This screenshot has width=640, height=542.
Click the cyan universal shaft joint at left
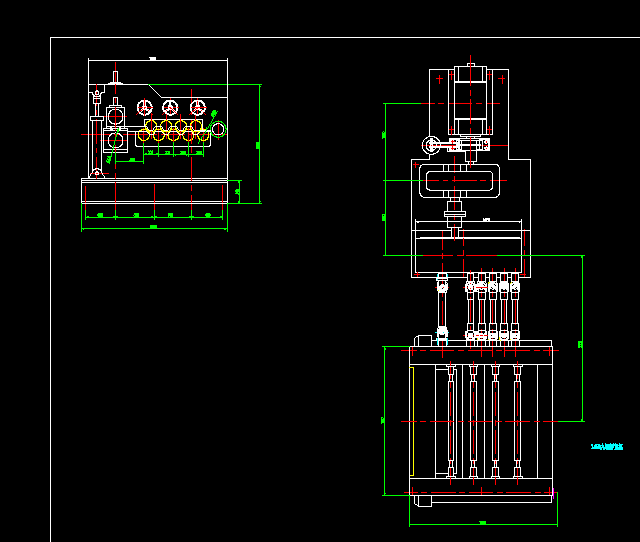tap(441, 287)
